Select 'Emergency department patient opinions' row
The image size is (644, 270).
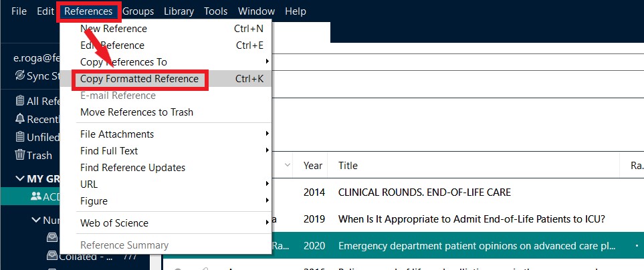477,246
